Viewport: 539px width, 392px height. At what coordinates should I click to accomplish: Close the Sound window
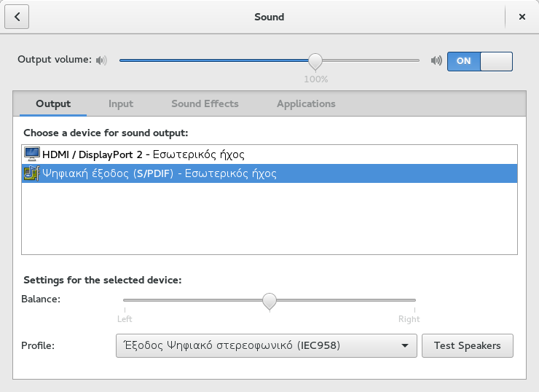pos(522,17)
